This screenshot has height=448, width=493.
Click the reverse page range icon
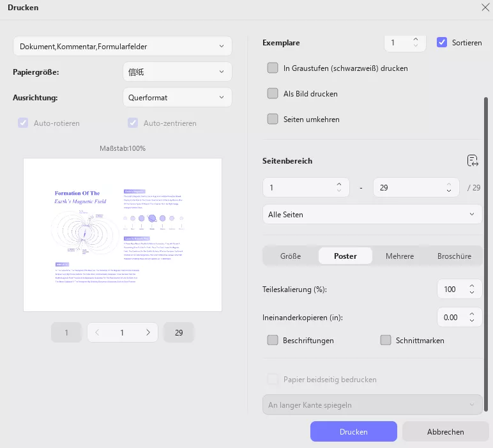[473, 160]
